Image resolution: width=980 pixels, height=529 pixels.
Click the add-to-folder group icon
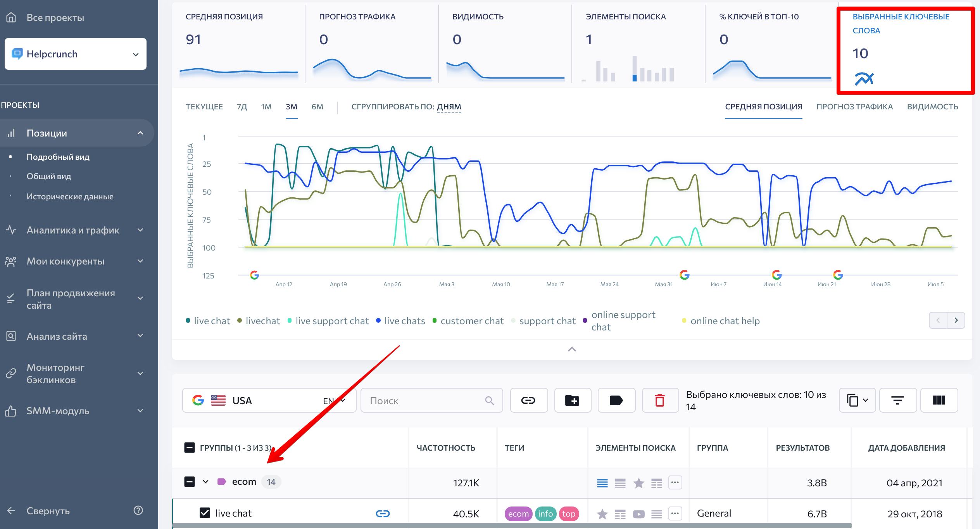pos(572,400)
